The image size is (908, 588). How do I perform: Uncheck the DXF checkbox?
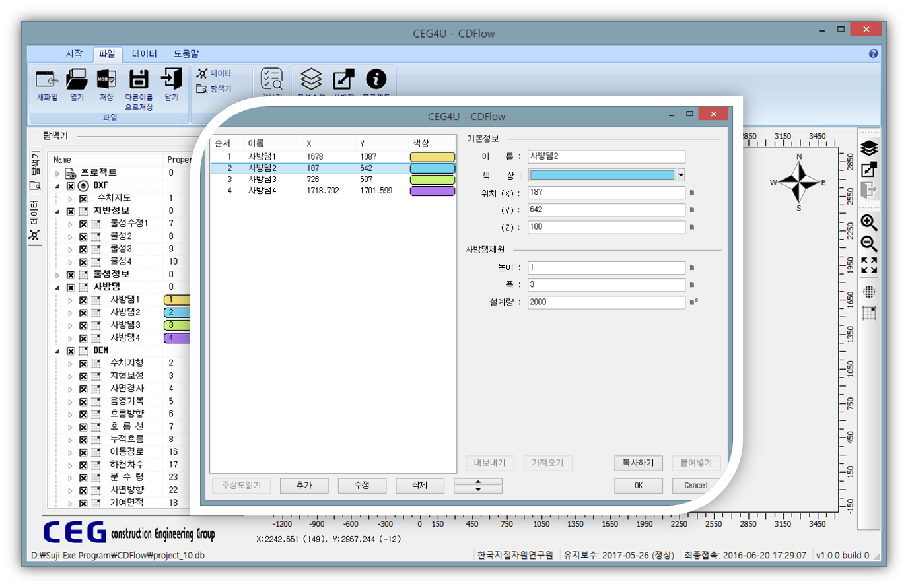coord(71,186)
